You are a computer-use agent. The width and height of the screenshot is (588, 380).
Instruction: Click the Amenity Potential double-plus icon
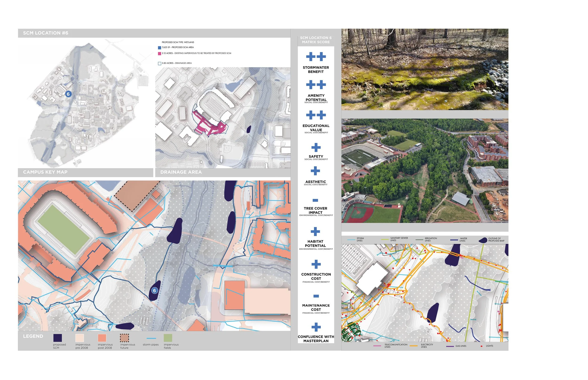(316, 85)
